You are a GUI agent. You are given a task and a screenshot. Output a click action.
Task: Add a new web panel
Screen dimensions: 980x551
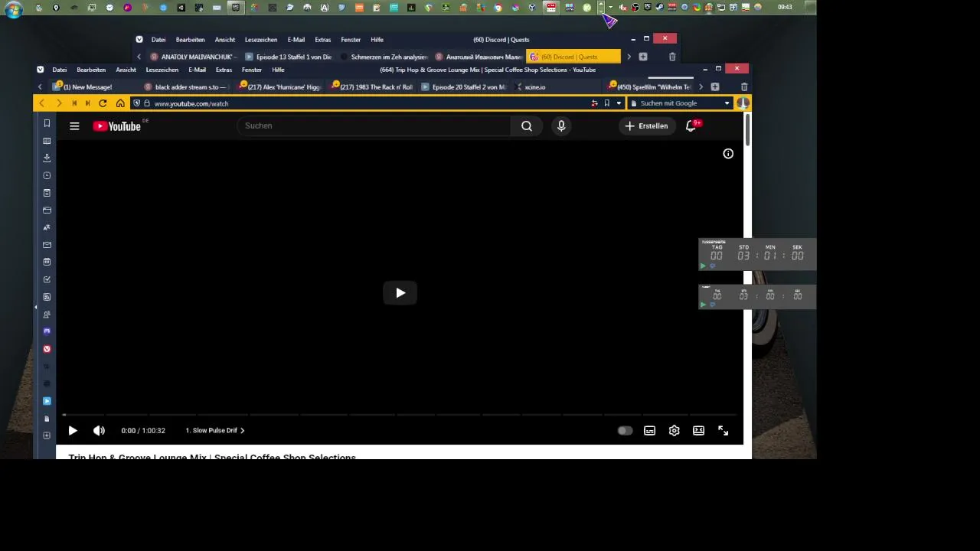(x=47, y=435)
